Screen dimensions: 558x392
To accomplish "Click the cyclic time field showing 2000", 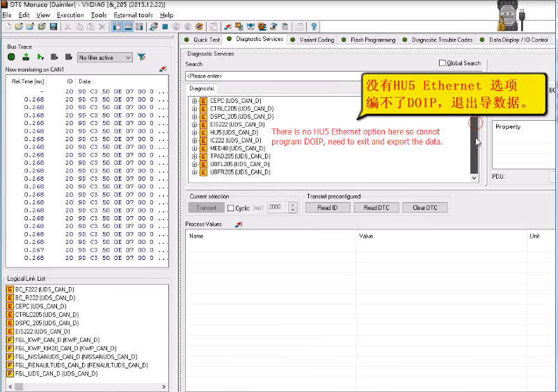I will coord(278,207).
